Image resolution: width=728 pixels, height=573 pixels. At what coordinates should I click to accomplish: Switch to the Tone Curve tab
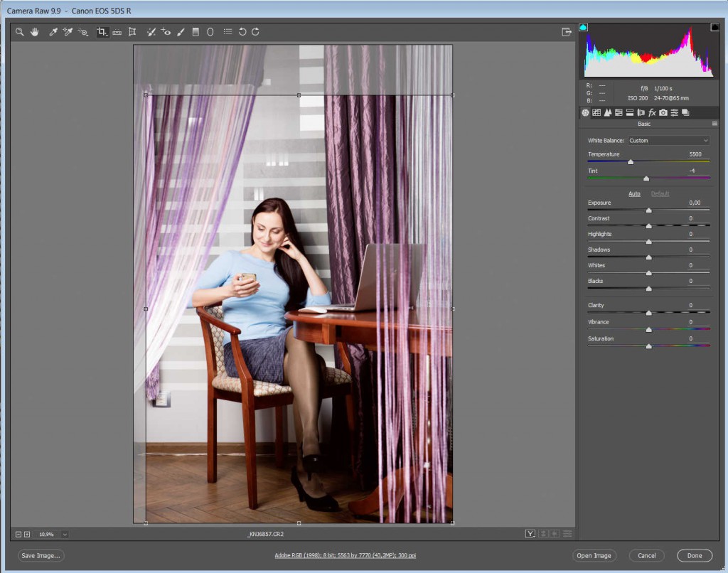click(596, 112)
